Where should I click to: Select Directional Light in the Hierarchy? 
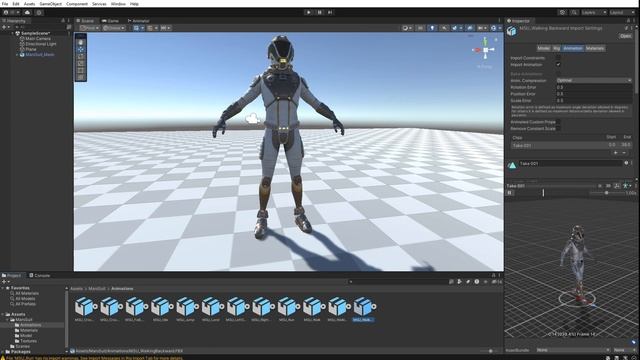pyautogui.click(x=41, y=44)
